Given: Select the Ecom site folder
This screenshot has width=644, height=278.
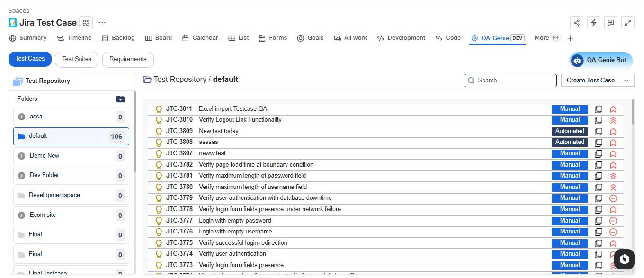Looking at the screenshot, I should 43,215.
